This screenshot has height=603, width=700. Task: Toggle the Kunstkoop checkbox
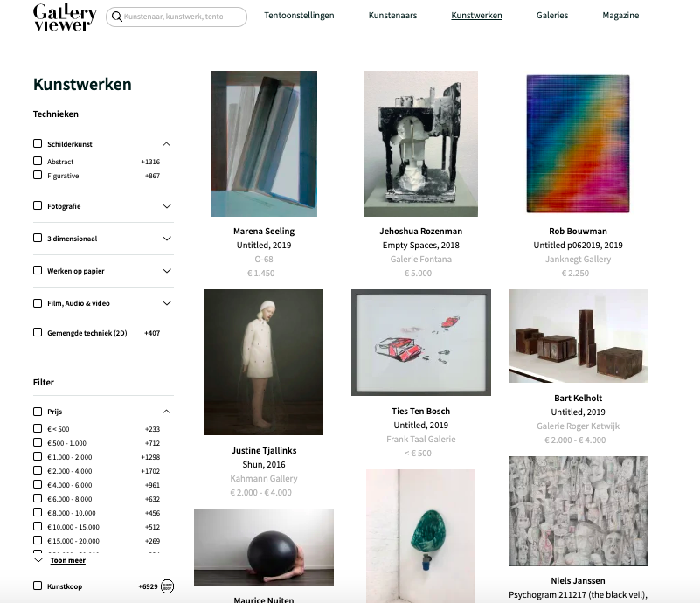click(38, 586)
